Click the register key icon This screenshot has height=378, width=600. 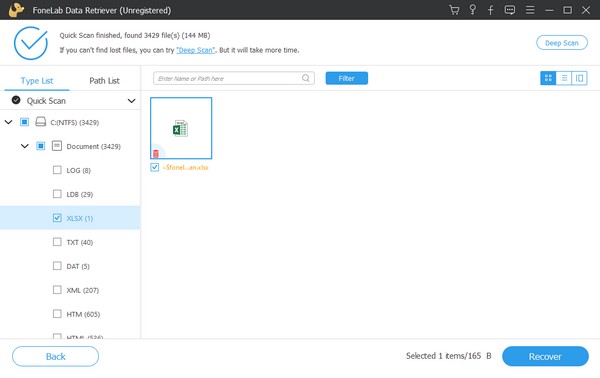tap(473, 10)
